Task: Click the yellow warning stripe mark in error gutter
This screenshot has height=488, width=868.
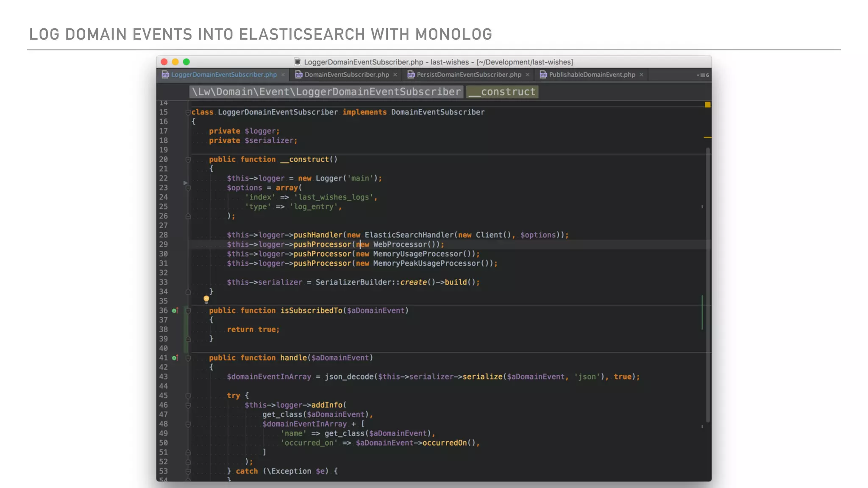Action: coord(707,138)
